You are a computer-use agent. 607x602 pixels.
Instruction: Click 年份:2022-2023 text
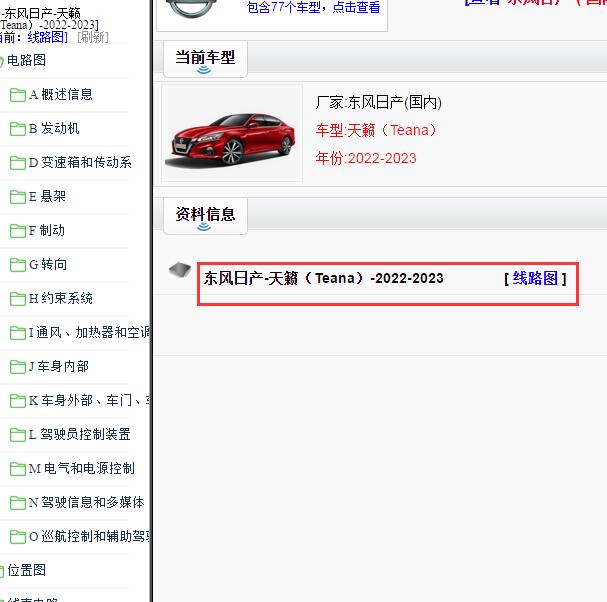point(366,158)
